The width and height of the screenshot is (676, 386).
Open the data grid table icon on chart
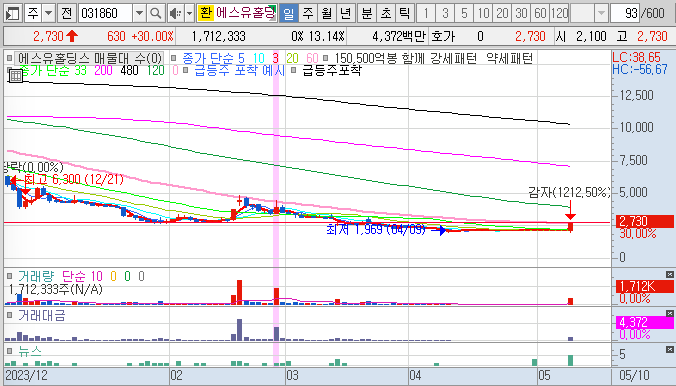16,76
